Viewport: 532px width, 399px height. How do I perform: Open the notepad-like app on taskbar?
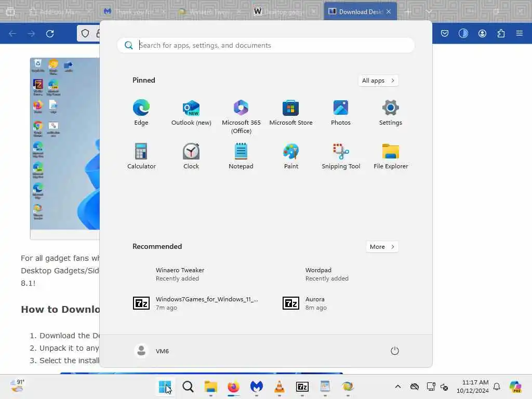(x=325, y=387)
